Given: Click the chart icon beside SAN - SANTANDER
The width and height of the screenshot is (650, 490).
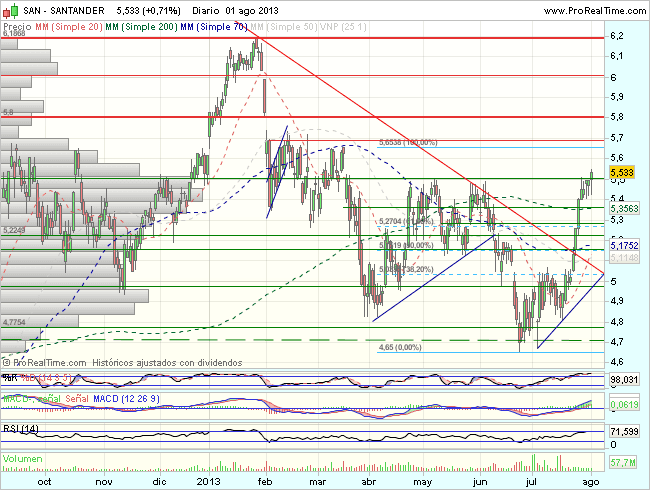Looking at the screenshot, I should (10, 8).
